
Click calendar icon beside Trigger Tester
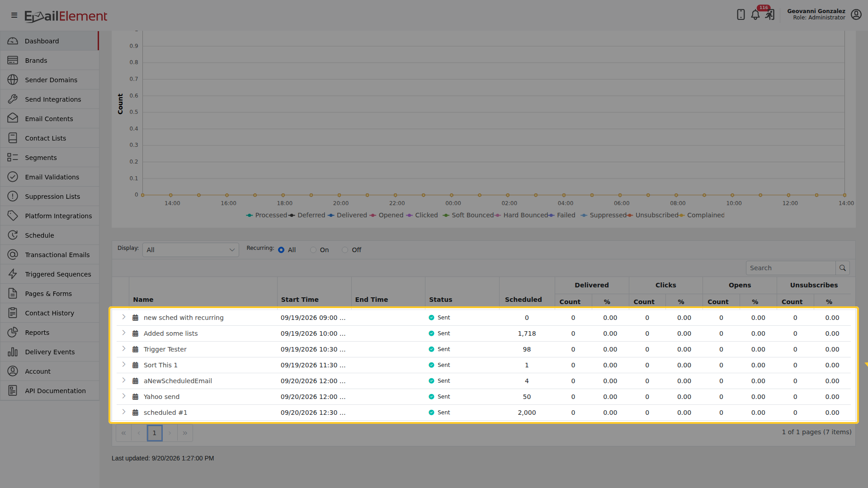tap(135, 349)
